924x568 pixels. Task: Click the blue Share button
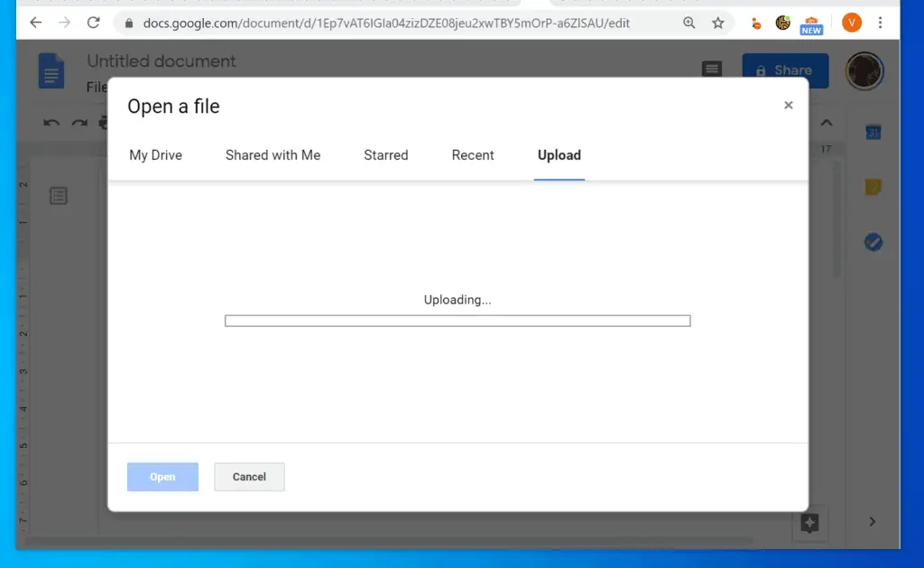(x=785, y=70)
